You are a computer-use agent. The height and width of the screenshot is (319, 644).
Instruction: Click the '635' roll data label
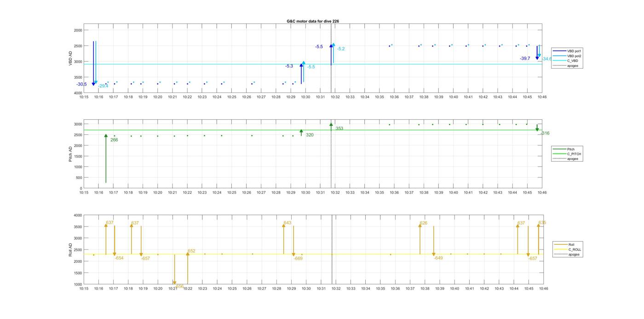(542, 223)
